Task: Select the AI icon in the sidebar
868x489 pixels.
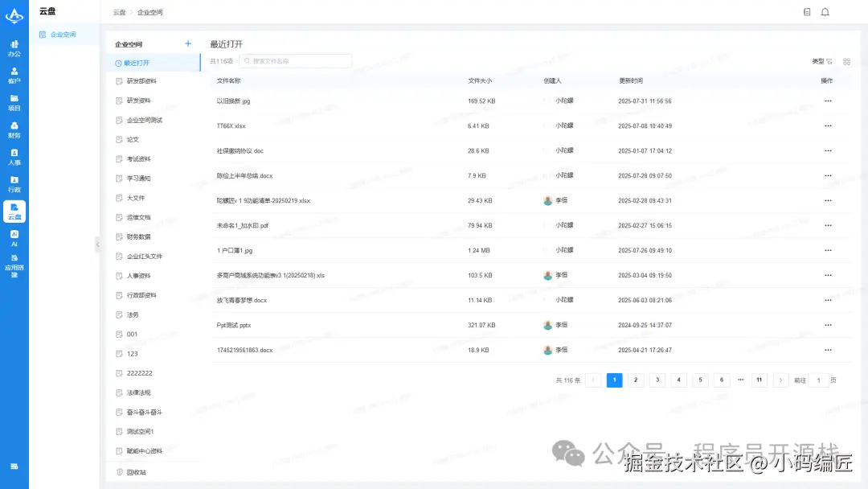Action: (14, 240)
